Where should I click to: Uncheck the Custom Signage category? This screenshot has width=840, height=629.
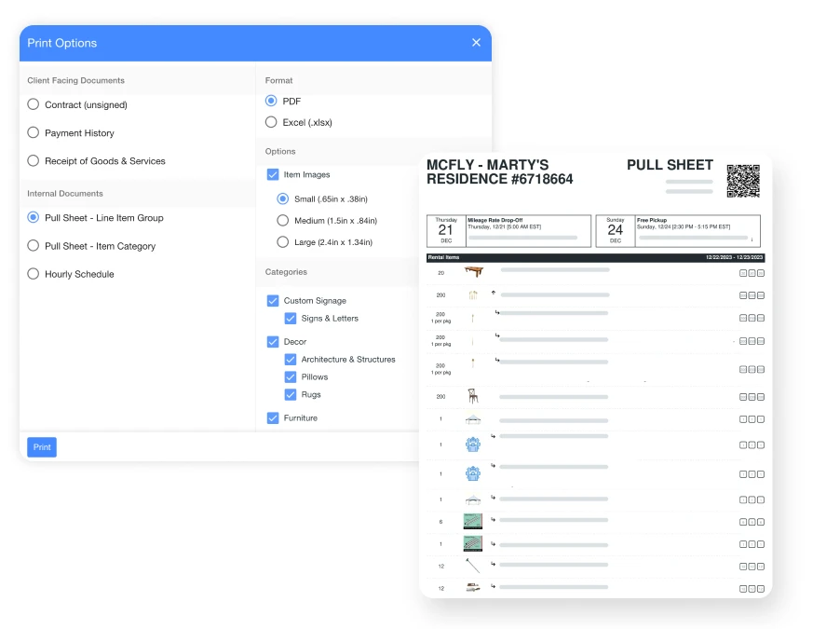tap(273, 301)
